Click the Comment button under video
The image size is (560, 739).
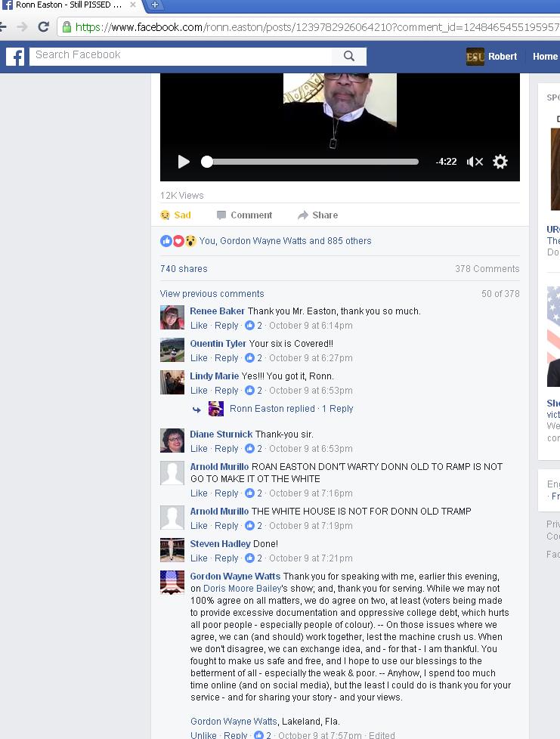click(x=243, y=215)
